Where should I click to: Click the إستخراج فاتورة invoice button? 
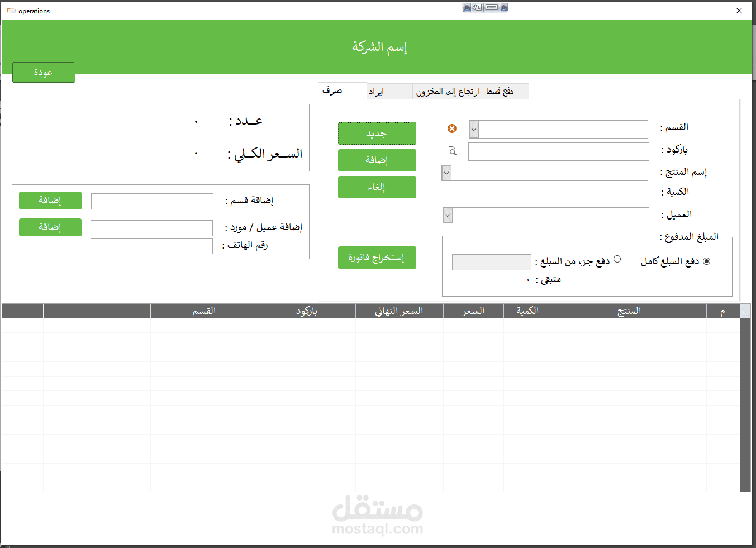coord(377,258)
